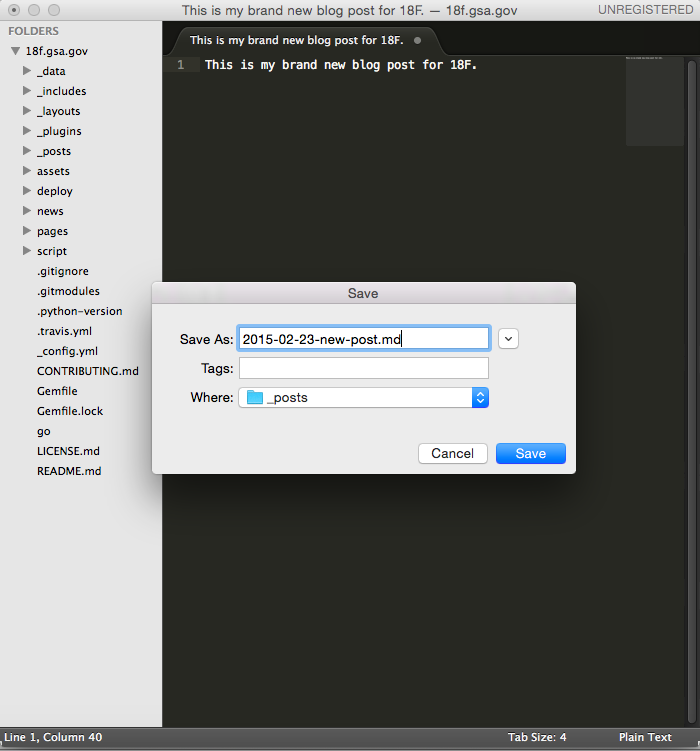Click the FOLDERS sidebar header

point(34,31)
